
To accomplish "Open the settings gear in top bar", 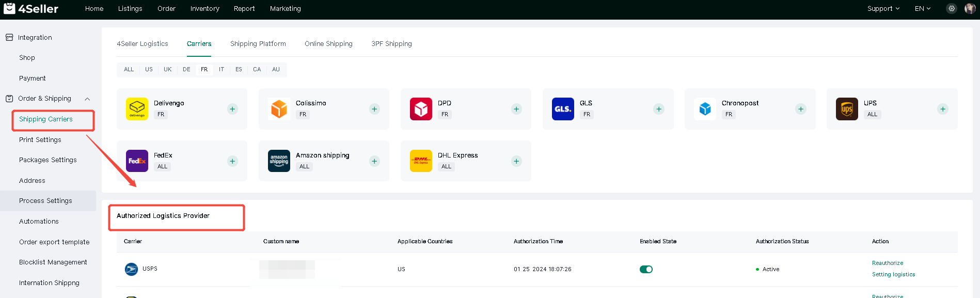I will pyautogui.click(x=952, y=9).
